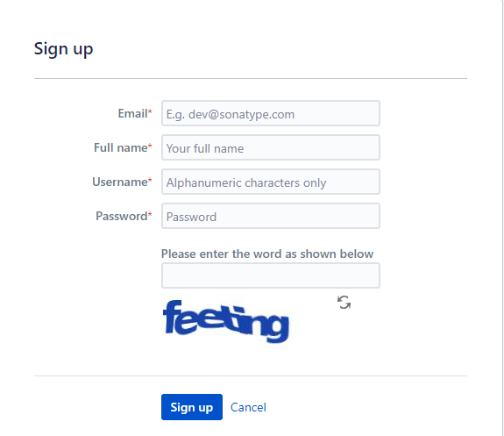The height and width of the screenshot is (436, 504).
Task: Click the red asterisk beside Username
Action: pos(150,179)
